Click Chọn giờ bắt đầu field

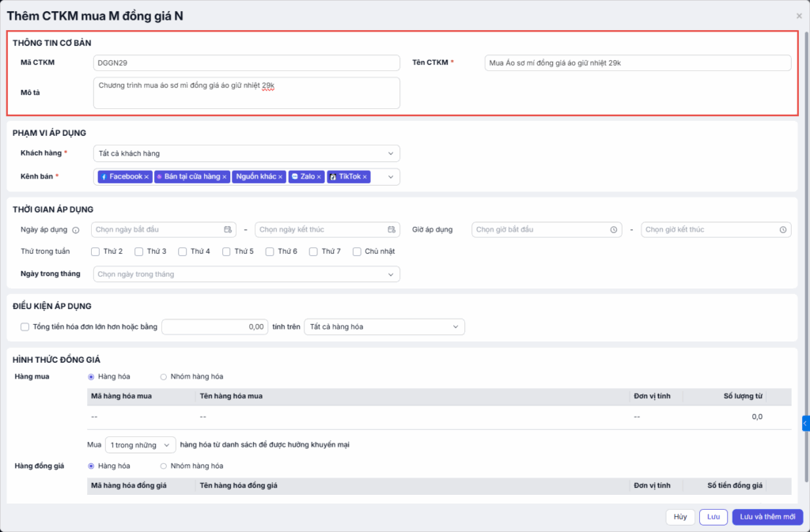point(547,229)
